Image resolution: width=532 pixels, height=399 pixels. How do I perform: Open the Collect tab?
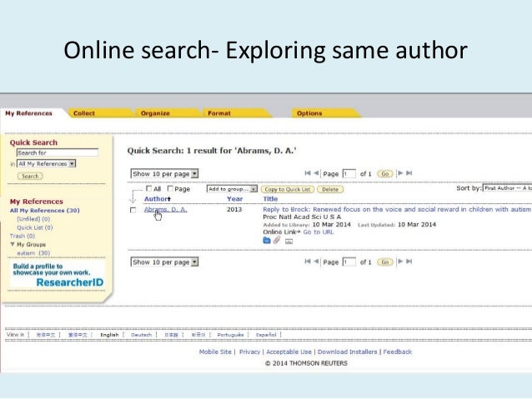tap(84, 113)
